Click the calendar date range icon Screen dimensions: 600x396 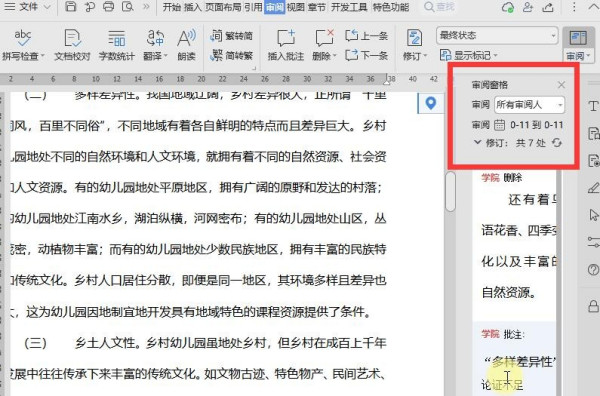[x=499, y=125]
